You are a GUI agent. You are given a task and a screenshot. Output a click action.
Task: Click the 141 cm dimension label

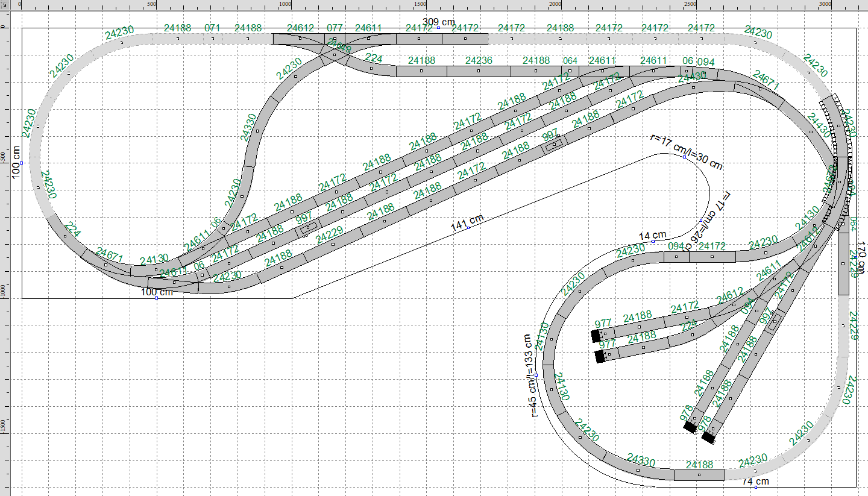467,223
